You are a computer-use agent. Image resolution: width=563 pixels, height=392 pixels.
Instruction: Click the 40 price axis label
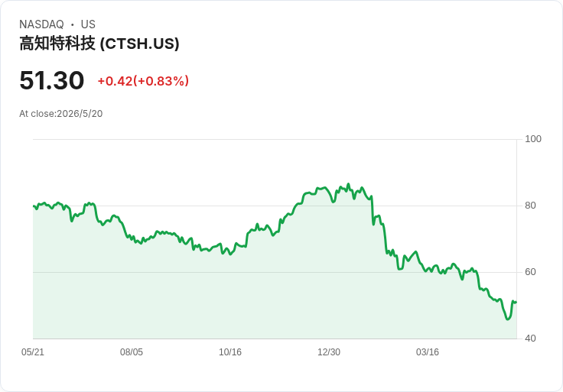(530, 339)
